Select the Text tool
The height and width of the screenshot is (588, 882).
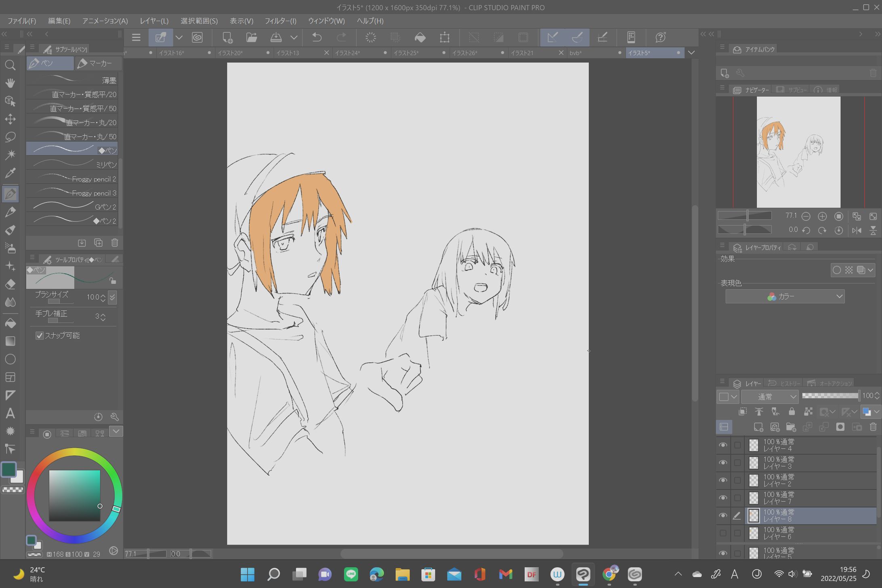tap(10, 413)
